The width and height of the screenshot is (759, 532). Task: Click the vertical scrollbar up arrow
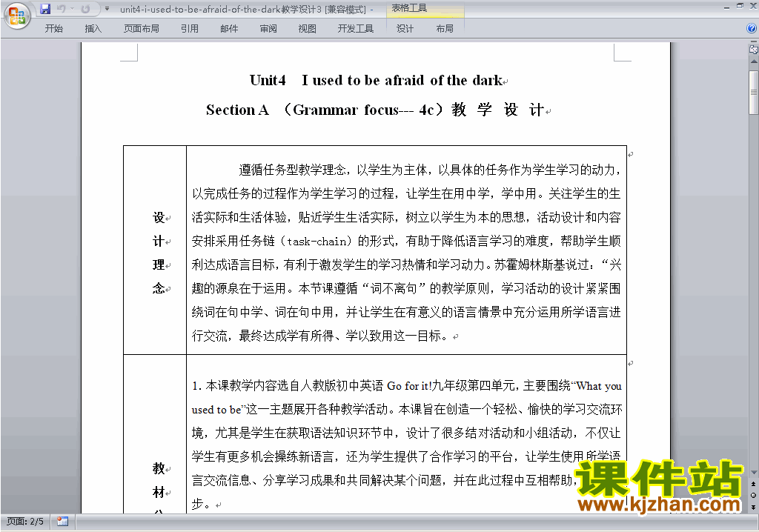753,62
